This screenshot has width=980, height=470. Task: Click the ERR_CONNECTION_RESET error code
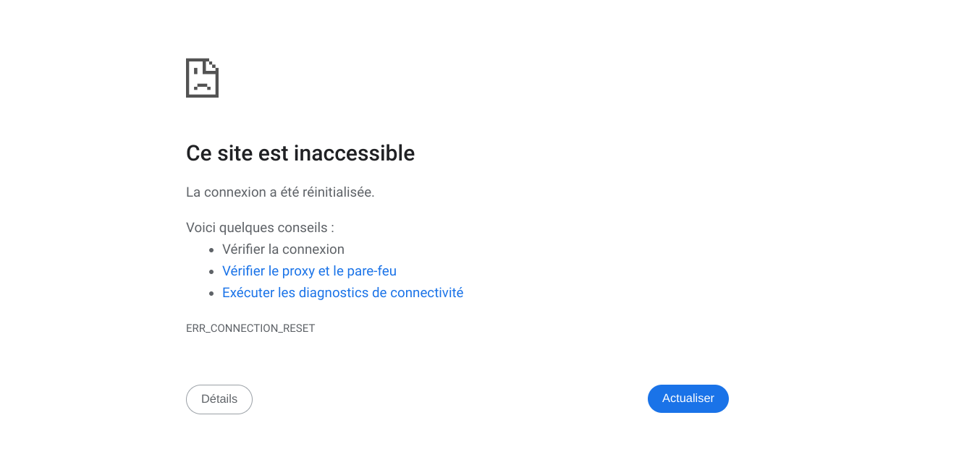250,328
